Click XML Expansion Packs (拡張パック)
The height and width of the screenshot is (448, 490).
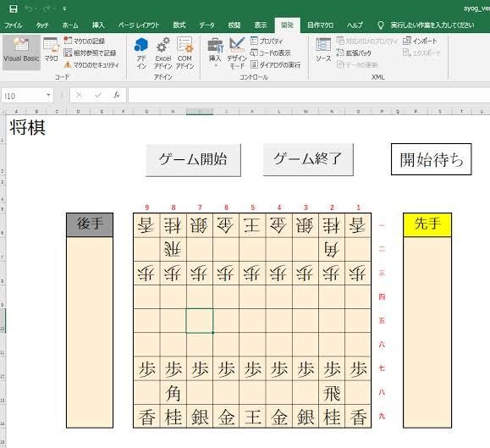click(354, 53)
